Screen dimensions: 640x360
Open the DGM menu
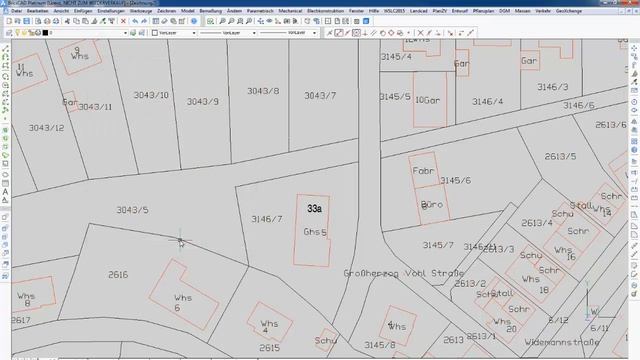click(504, 11)
